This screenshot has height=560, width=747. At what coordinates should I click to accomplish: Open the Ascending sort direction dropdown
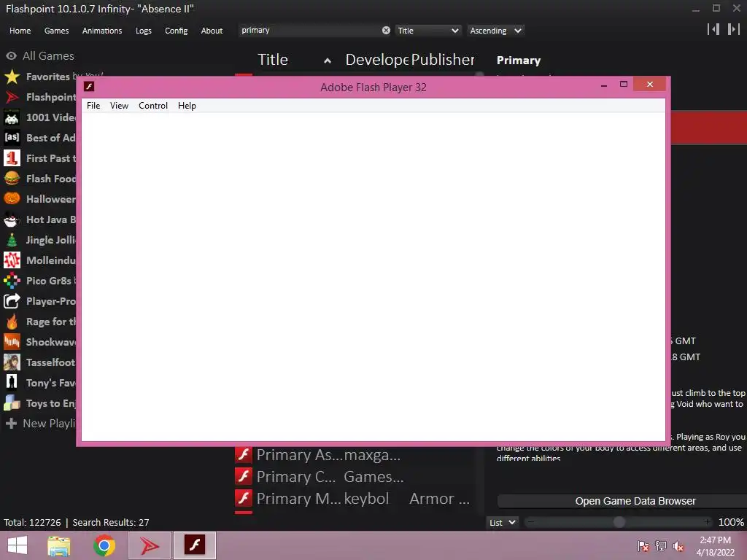coord(495,31)
